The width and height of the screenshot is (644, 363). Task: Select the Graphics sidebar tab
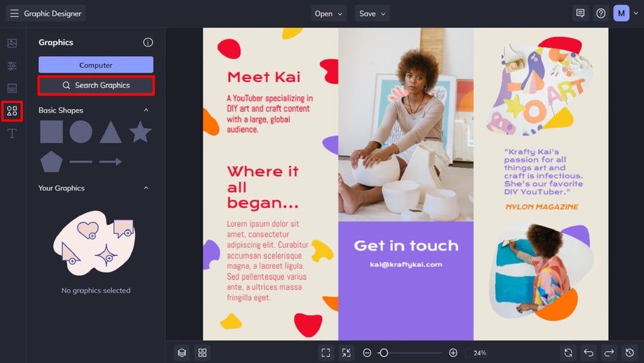click(x=12, y=111)
